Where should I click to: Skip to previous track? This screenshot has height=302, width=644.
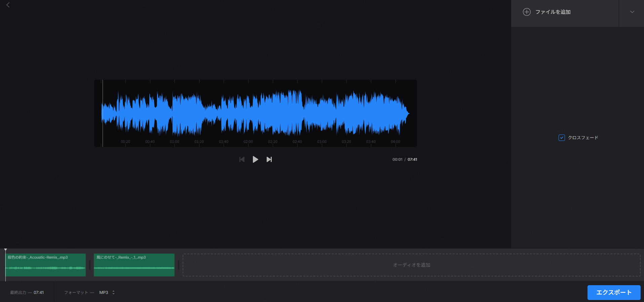coord(242,159)
